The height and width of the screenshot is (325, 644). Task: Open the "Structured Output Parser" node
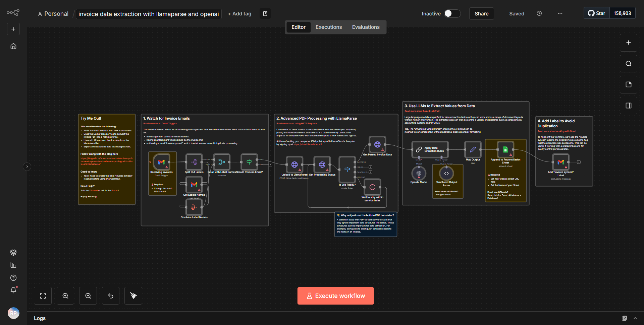(446, 173)
